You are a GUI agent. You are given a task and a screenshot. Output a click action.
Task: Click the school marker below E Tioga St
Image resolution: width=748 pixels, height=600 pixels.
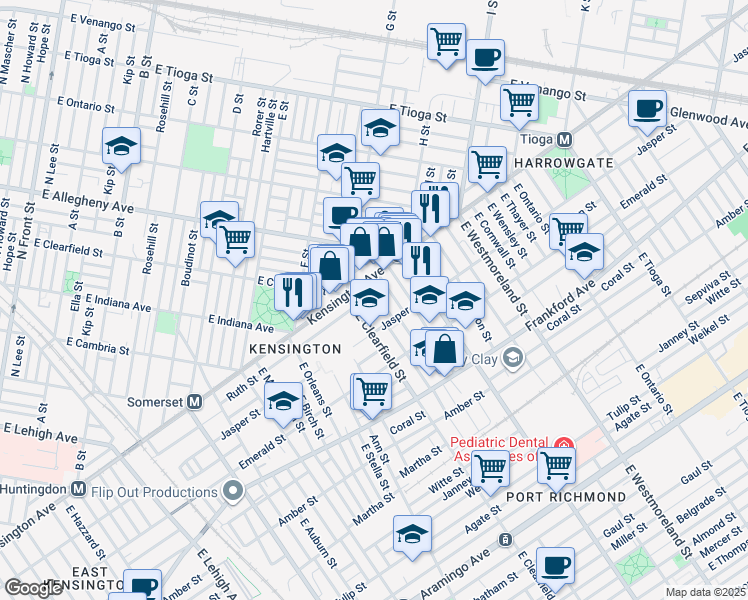[380, 128]
